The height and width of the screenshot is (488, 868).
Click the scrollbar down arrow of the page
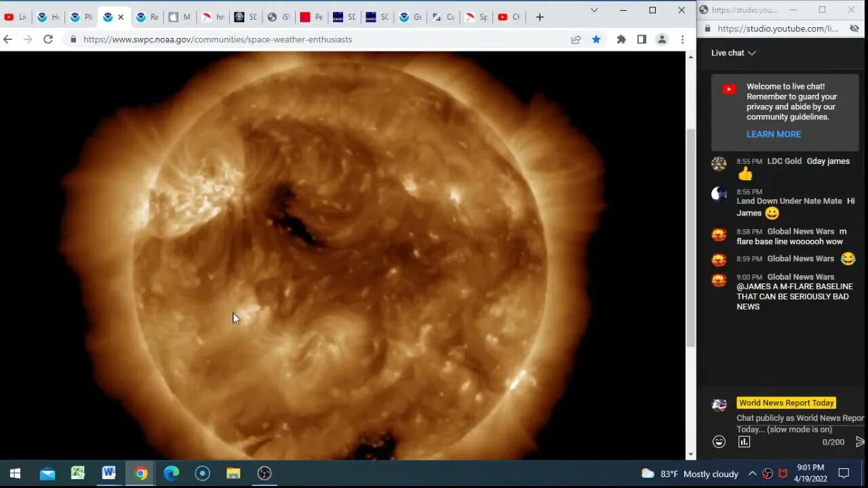(x=691, y=455)
